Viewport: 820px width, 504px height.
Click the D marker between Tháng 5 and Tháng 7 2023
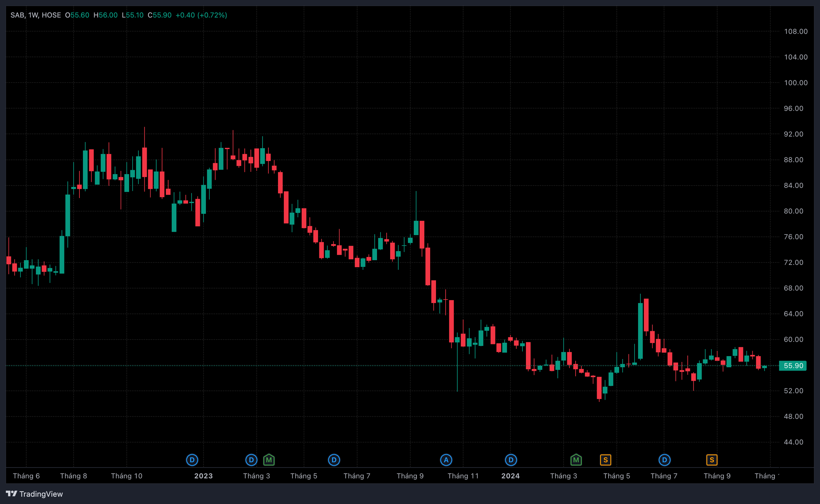pyautogui.click(x=334, y=460)
